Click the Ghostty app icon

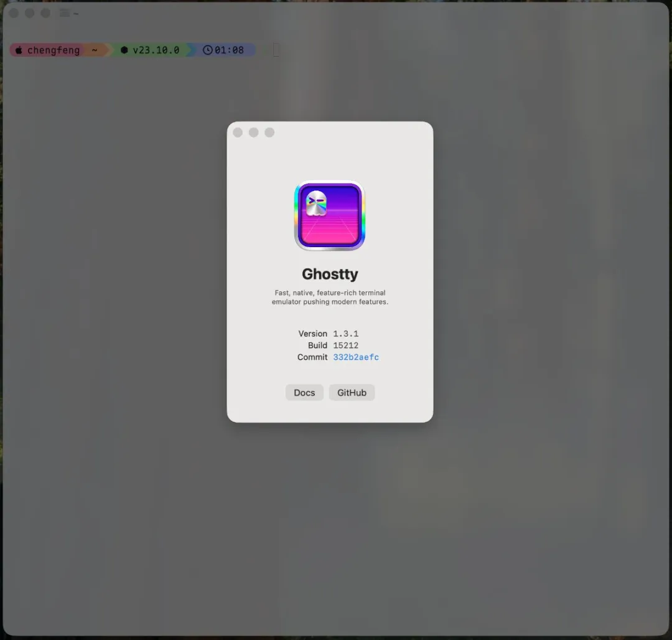tap(330, 215)
